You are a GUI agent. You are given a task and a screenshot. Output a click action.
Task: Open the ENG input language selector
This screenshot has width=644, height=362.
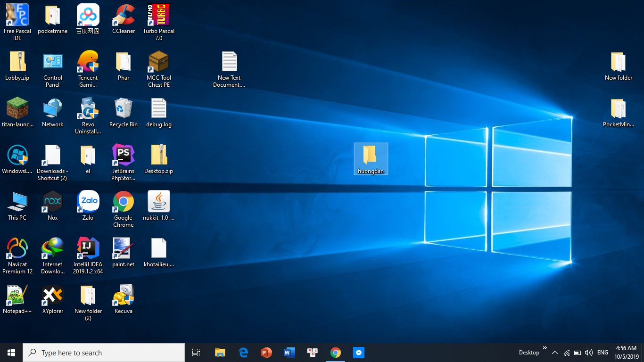click(603, 353)
